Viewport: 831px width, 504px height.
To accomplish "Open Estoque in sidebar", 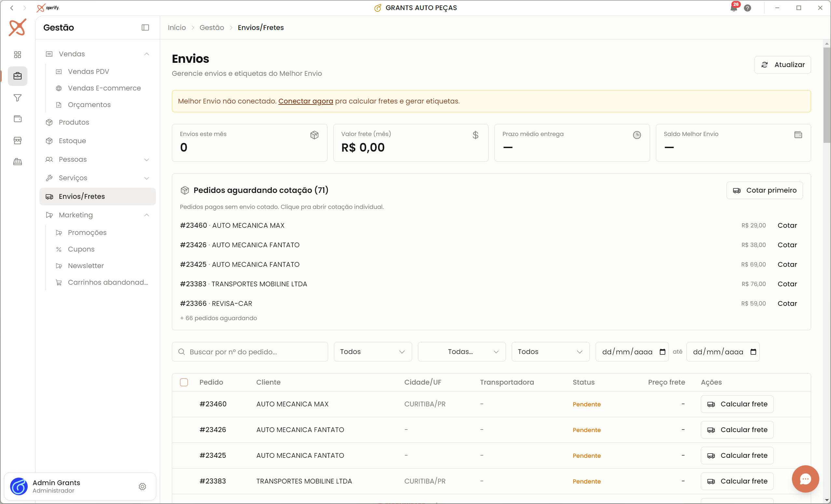I will pos(98,141).
